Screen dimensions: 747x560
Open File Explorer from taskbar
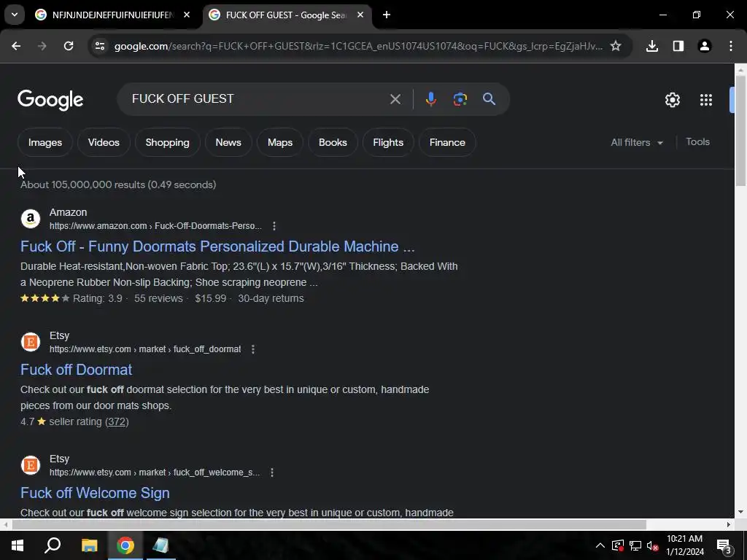tap(89, 545)
